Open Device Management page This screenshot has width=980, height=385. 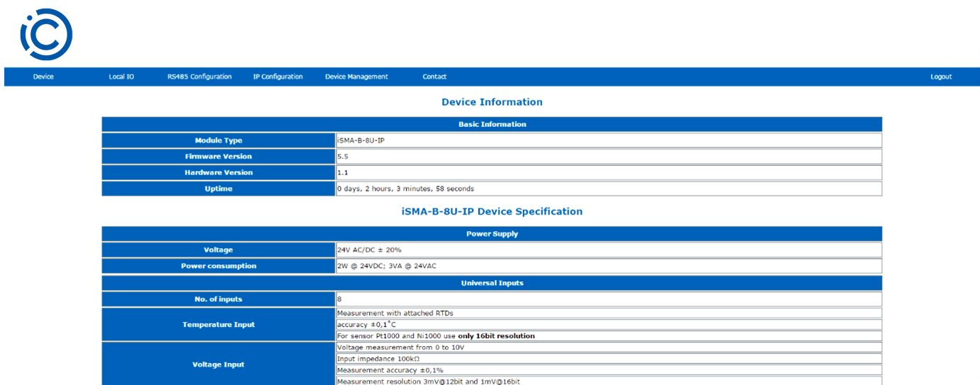coord(356,77)
